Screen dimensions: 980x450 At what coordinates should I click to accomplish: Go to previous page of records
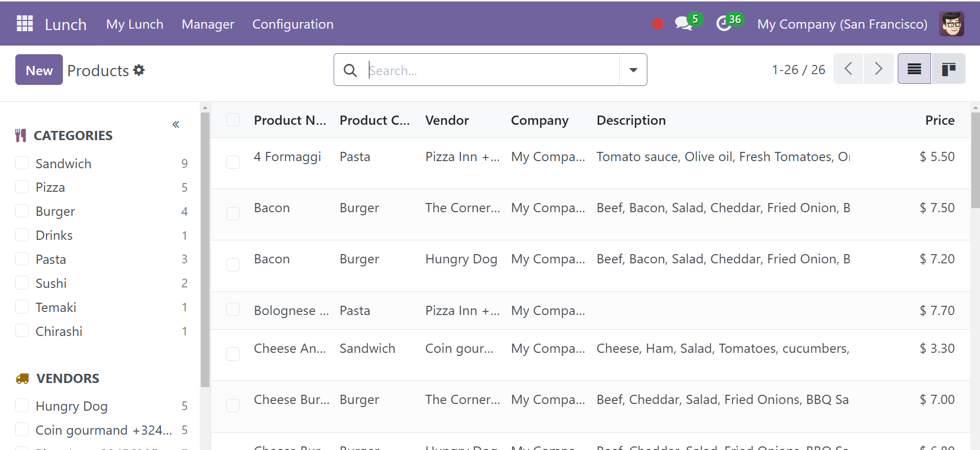point(848,69)
